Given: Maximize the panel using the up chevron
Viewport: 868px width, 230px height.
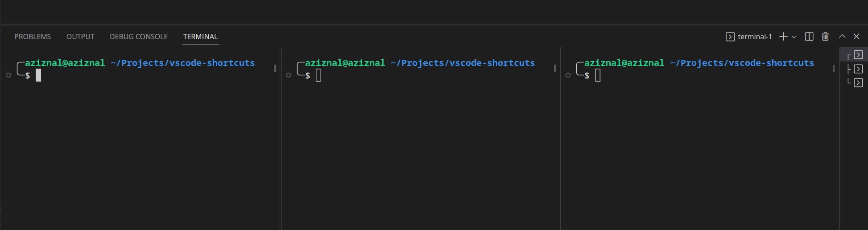Looking at the screenshot, I should (842, 37).
